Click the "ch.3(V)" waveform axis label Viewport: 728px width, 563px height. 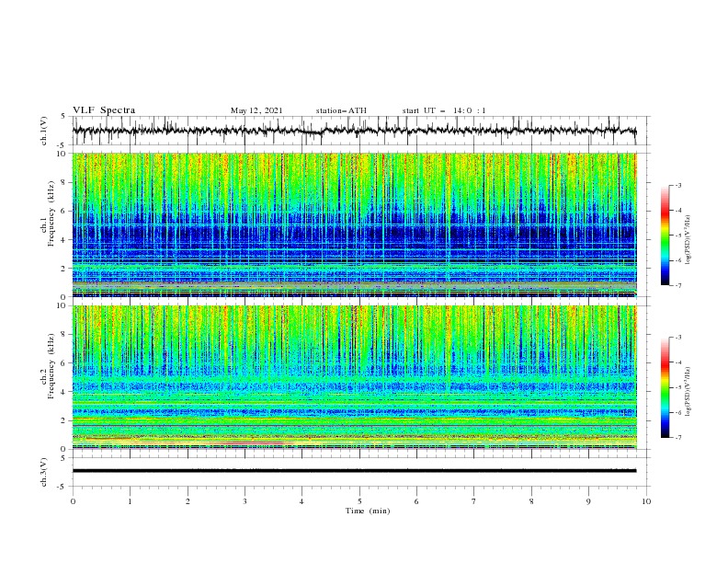tap(44, 472)
